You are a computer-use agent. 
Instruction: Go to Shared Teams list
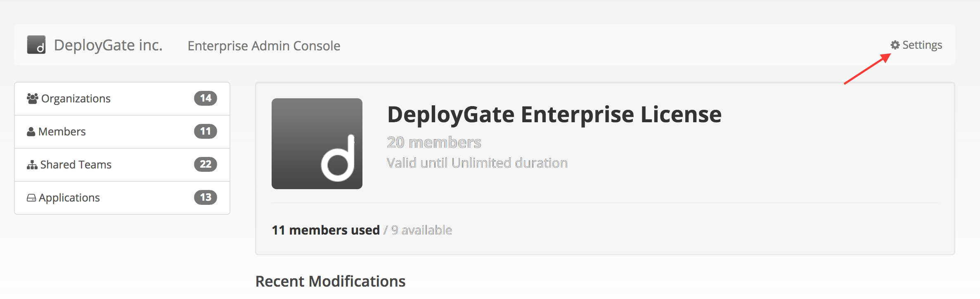point(122,165)
